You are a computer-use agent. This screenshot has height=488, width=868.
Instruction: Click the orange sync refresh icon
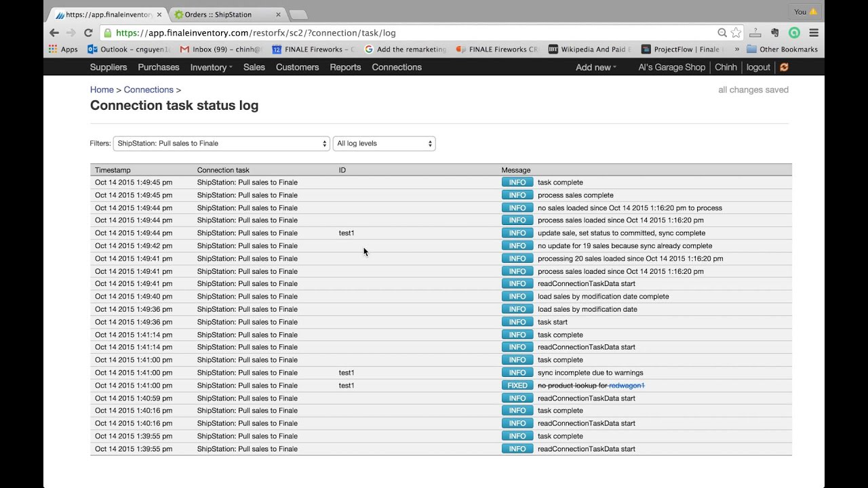(x=785, y=67)
